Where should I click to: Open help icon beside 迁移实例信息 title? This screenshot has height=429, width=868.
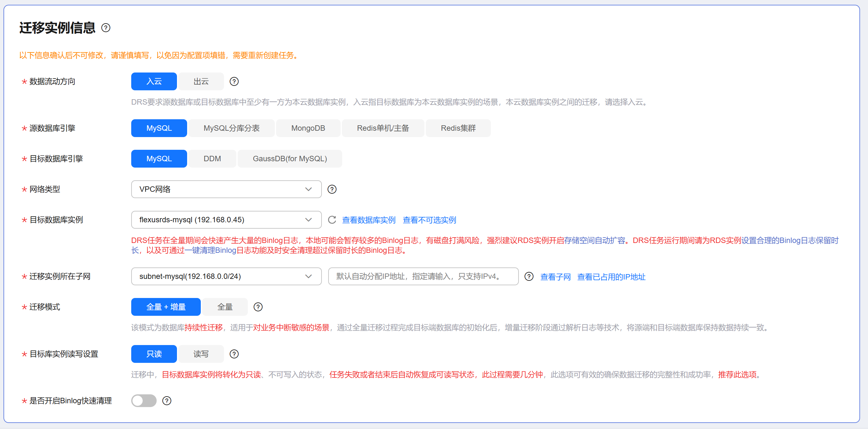(x=106, y=28)
